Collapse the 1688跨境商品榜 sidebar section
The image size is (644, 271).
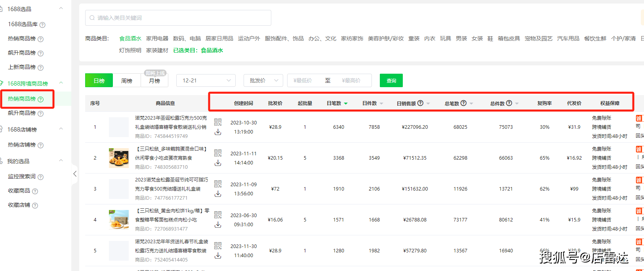point(61,83)
